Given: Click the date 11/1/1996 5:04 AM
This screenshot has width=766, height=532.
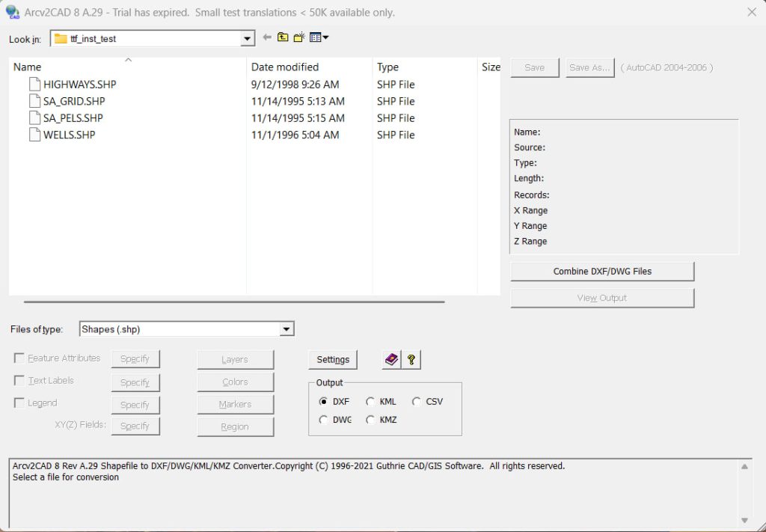Looking at the screenshot, I should (295, 135).
